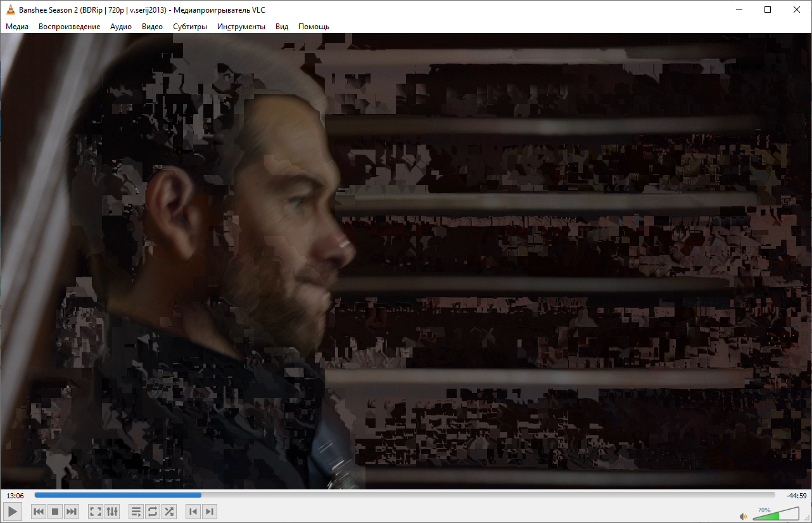
Task: Seek within the playback progress bar
Action: (x=405, y=495)
